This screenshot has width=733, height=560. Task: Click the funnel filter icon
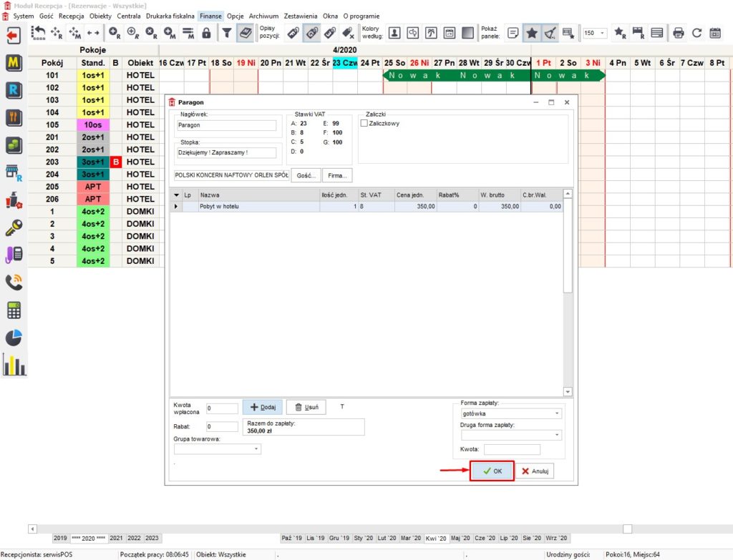[x=226, y=33]
